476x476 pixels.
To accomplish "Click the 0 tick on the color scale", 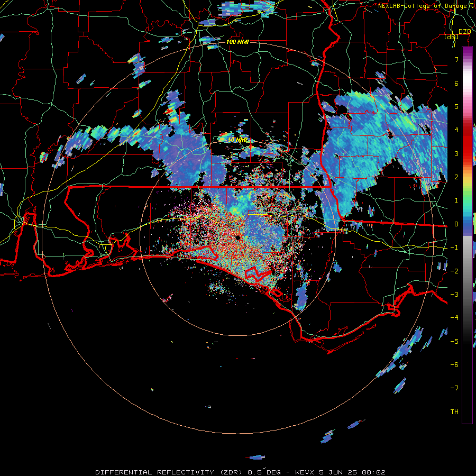I will click(456, 224).
